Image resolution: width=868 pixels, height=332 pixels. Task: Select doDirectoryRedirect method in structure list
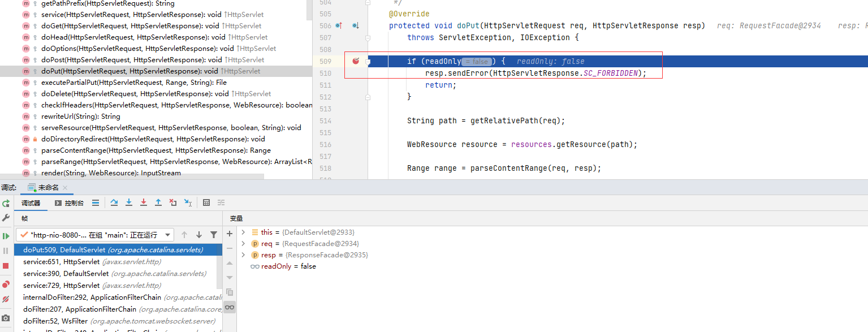156,139
